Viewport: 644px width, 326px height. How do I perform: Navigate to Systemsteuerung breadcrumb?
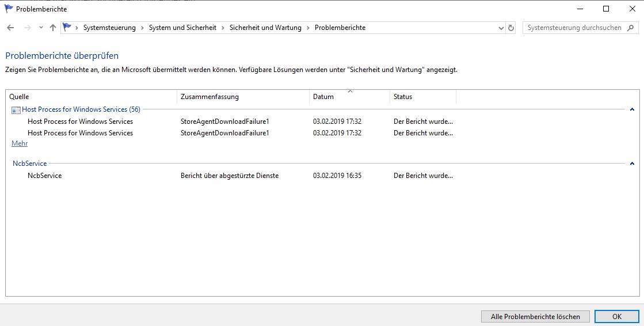coord(109,28)
